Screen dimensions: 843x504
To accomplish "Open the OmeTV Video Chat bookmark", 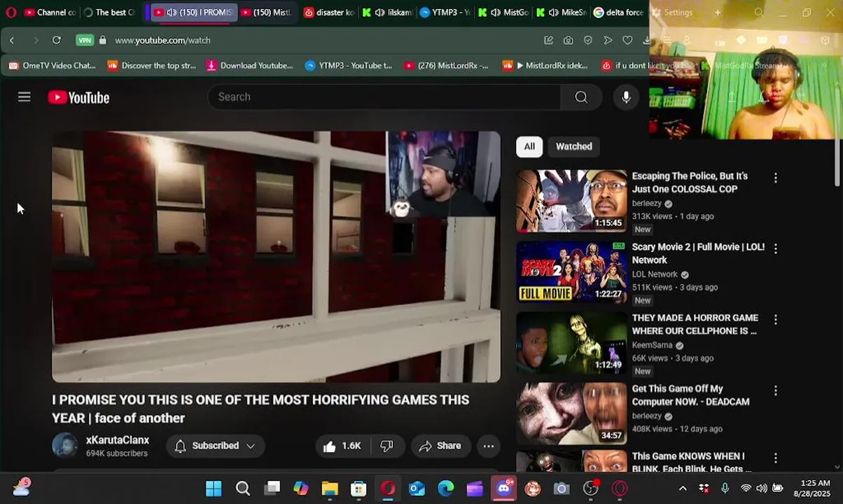I will point(53,66).
